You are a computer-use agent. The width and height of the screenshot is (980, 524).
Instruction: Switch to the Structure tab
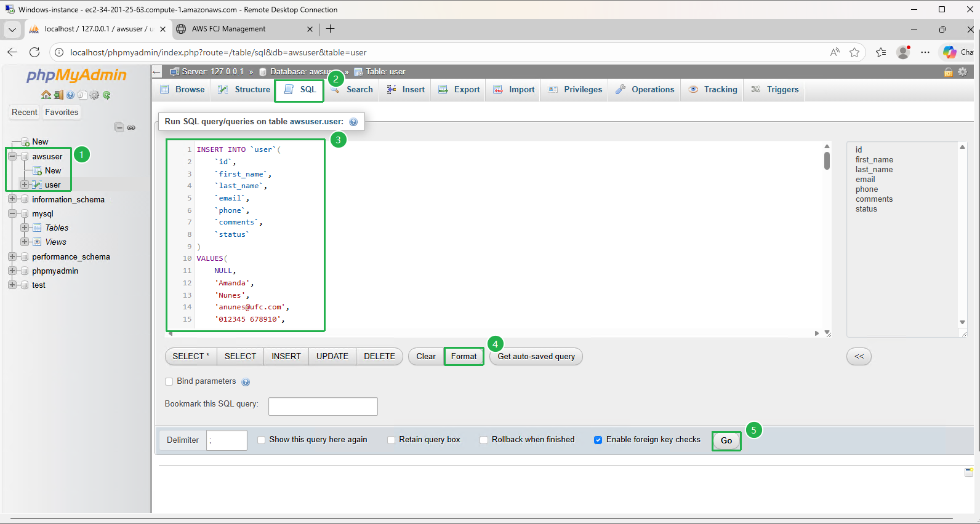point(244,90)
